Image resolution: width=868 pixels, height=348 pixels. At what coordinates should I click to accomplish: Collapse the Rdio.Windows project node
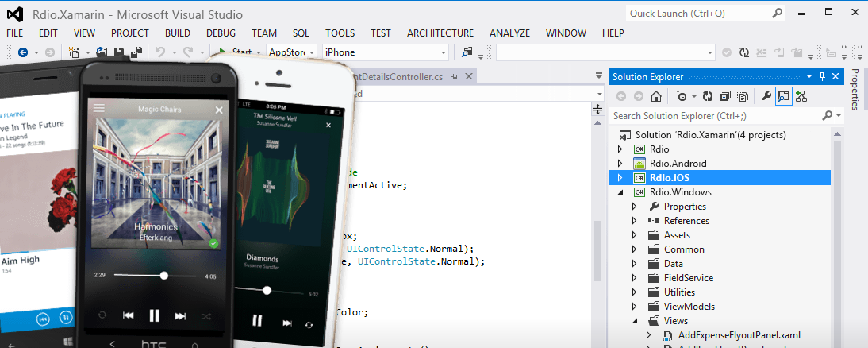(x=620, y=192)
